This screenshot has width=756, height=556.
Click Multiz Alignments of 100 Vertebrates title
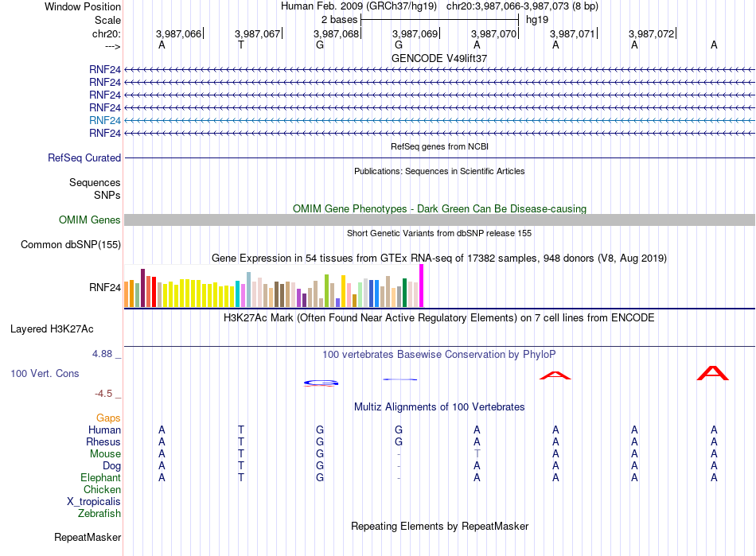coord(439,407)
